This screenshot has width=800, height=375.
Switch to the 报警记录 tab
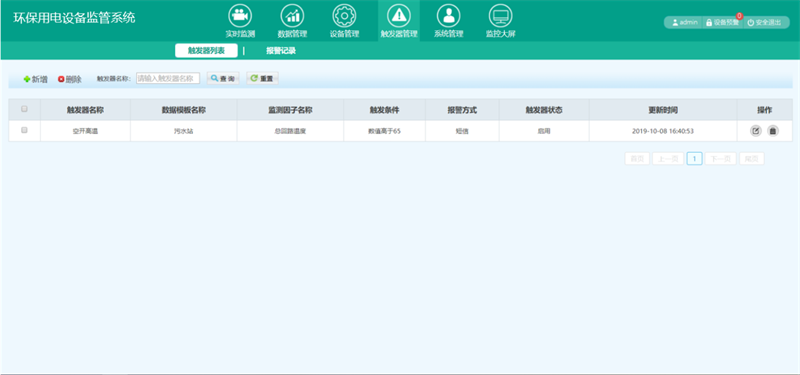281,51
